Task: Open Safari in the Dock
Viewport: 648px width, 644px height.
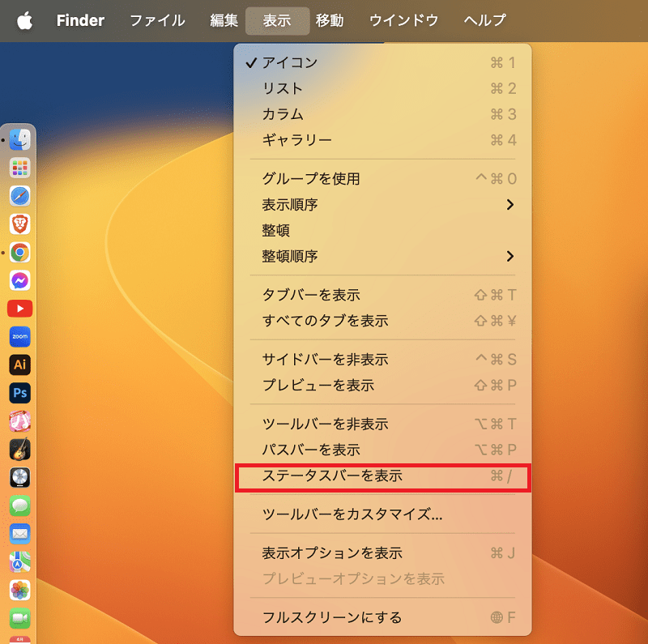Action: tap(19, 195)
